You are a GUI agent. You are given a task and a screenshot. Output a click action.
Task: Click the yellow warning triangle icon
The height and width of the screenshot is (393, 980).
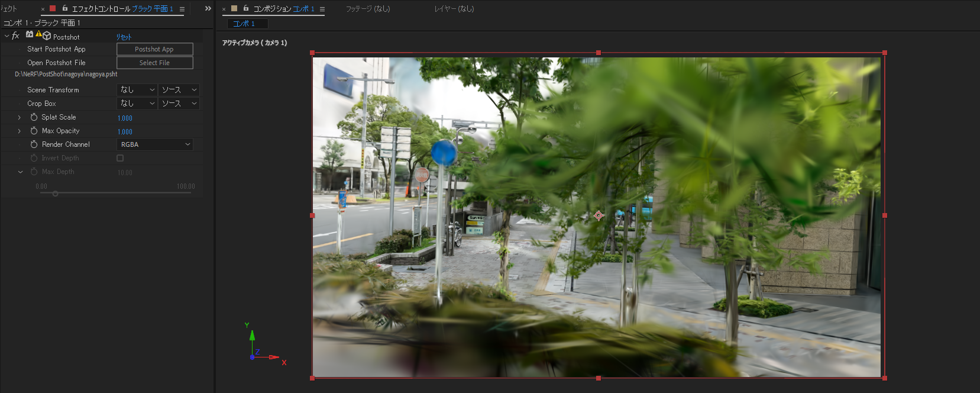(38, 34)
